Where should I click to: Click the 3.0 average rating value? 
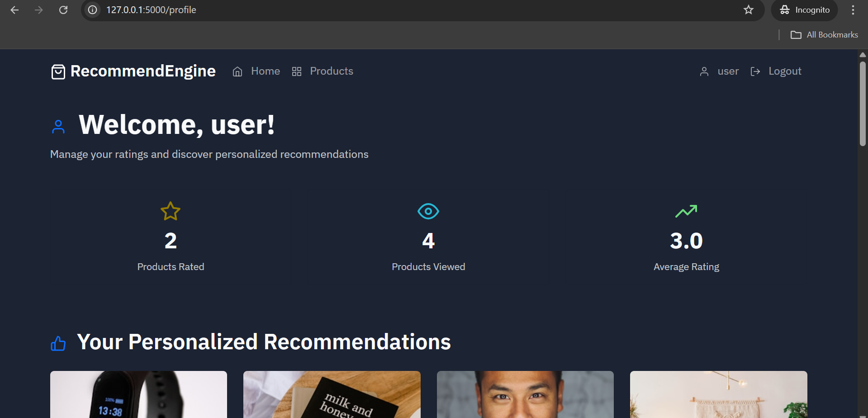coord(686,241)
